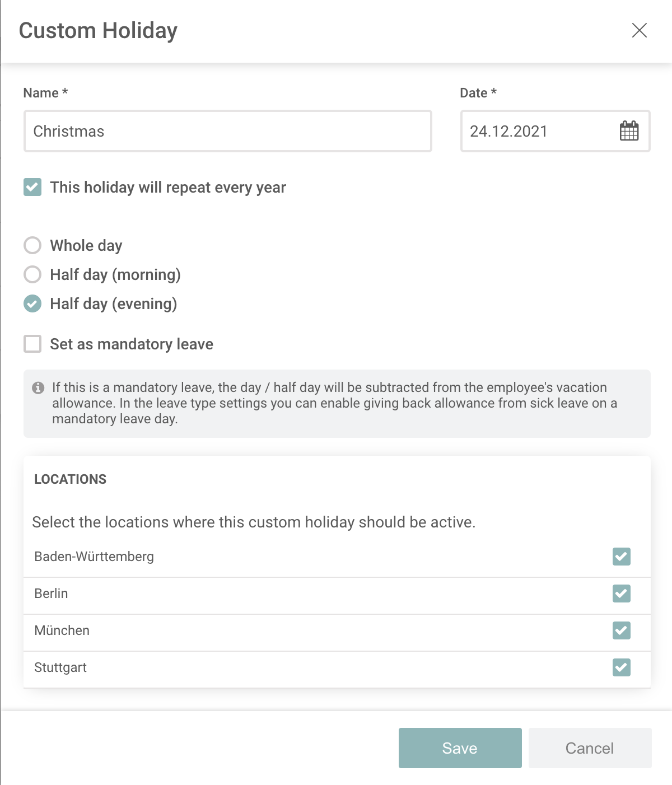The height and width of the screenshot is (785, 672).
Task: Close the Custom Holiday dialog
Action: point(639,30)
